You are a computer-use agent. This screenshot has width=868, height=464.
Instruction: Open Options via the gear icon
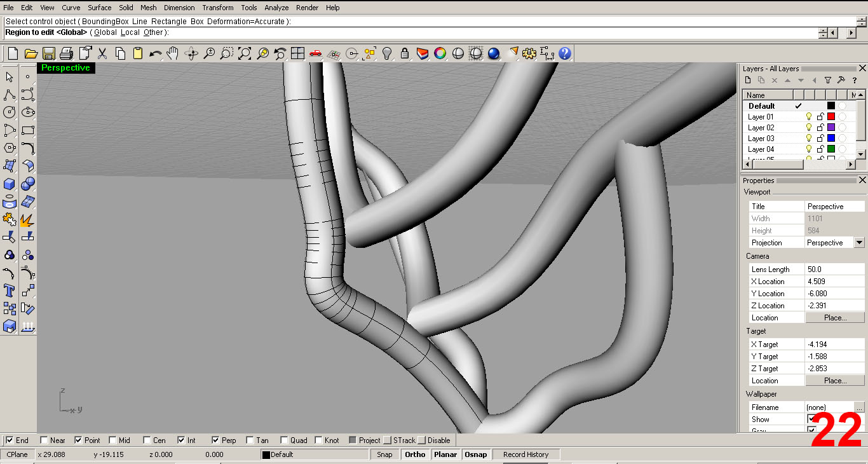[x=529, y=53]
